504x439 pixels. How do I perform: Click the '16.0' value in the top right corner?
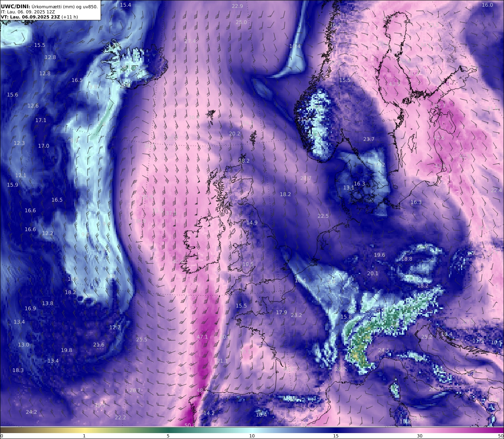click(487, 5)
